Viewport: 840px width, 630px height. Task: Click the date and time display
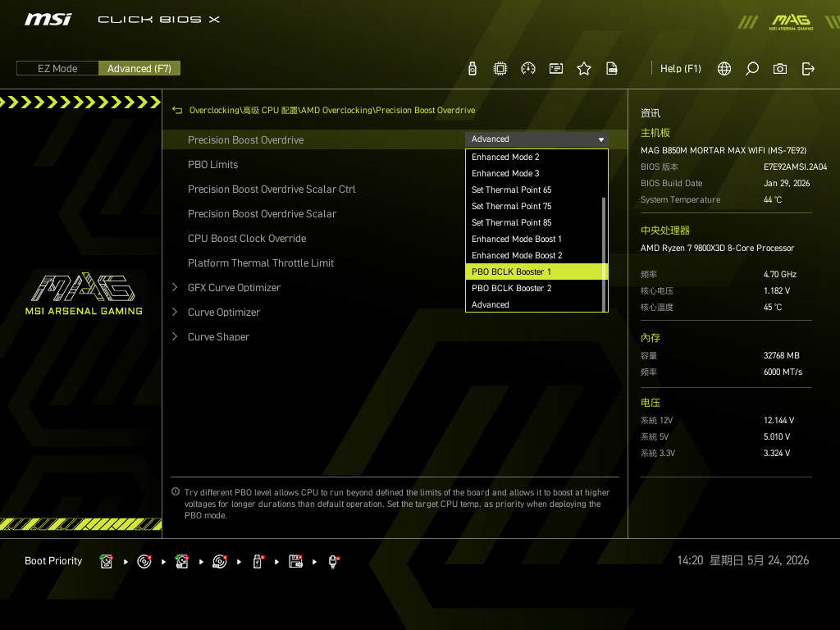pos(743,560)
